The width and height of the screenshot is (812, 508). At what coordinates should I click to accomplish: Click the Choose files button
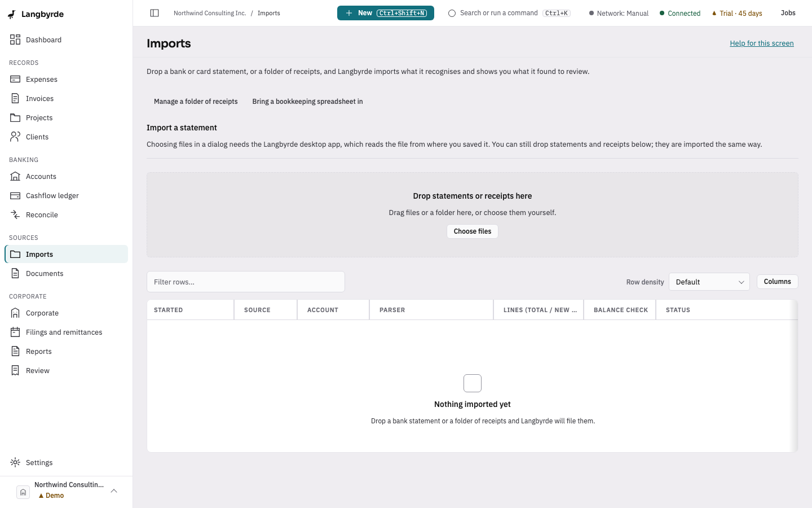click(x=473, y=231)
